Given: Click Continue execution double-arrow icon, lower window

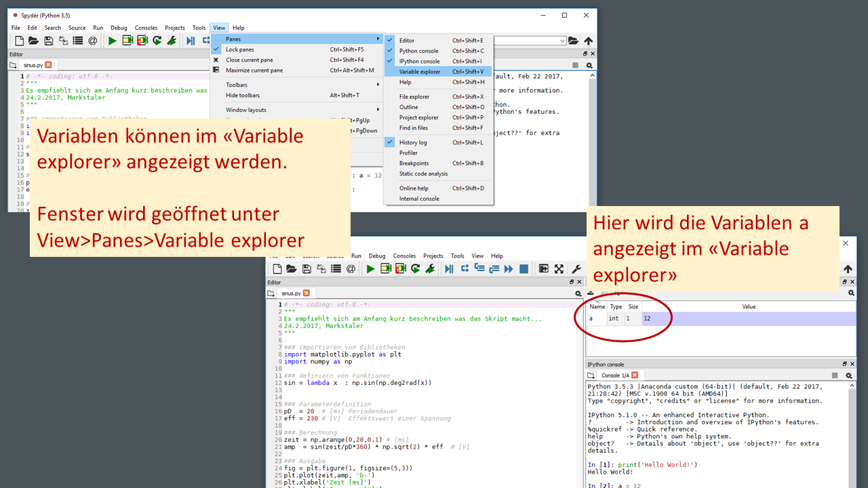Looking at the screenshot, I should click(x=509, y=269).
